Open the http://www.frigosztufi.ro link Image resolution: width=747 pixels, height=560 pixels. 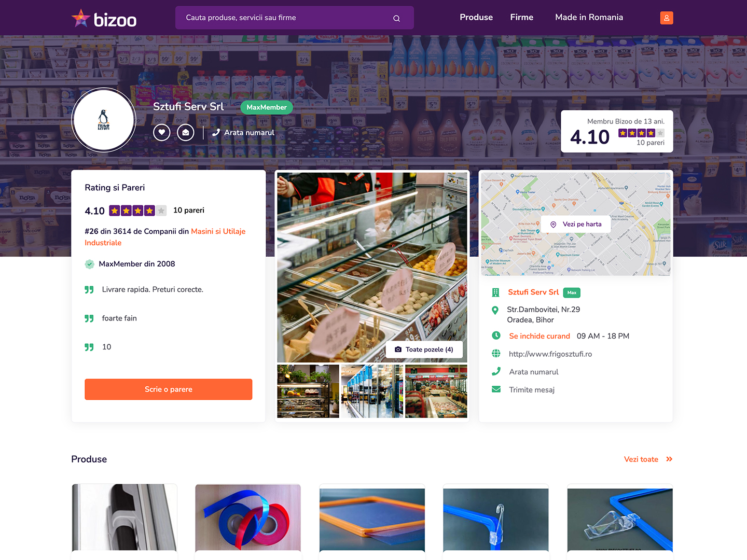point(550,354)
